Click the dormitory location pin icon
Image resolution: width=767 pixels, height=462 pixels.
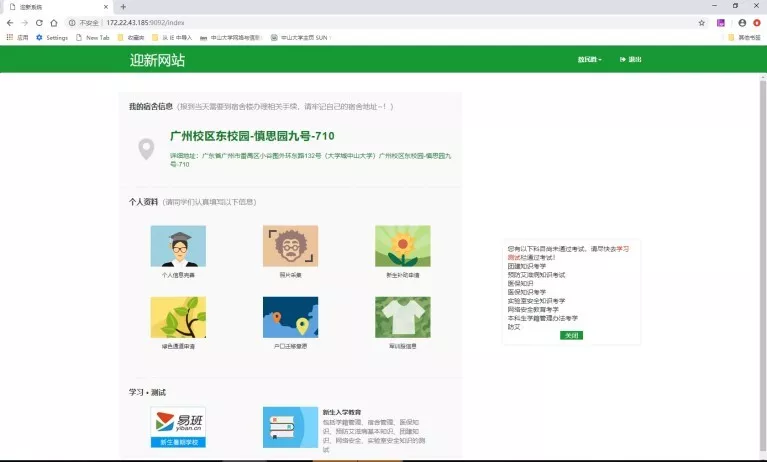[146, 149]
